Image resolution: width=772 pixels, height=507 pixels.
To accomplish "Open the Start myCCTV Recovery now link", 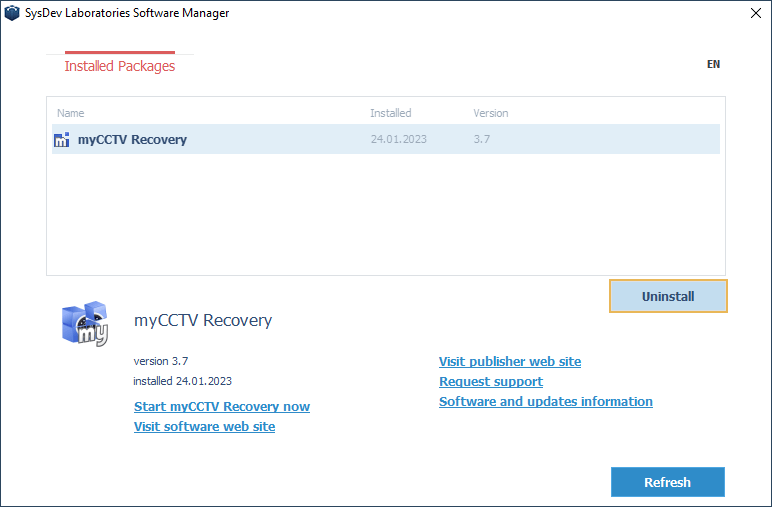I will (222, 407).
